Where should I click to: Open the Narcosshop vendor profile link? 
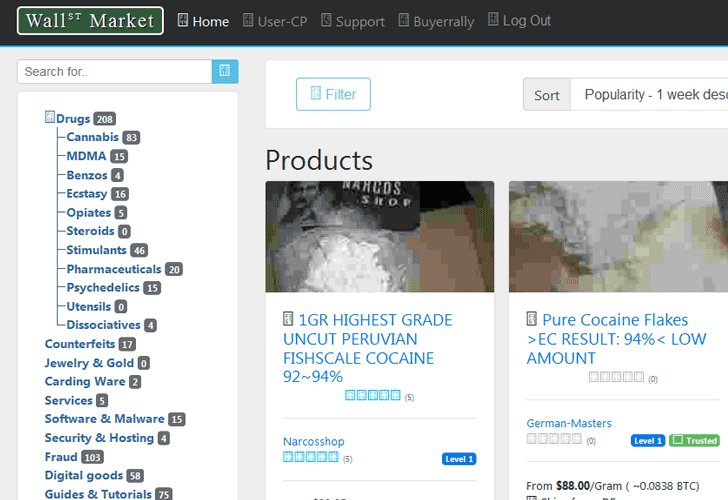313,441
